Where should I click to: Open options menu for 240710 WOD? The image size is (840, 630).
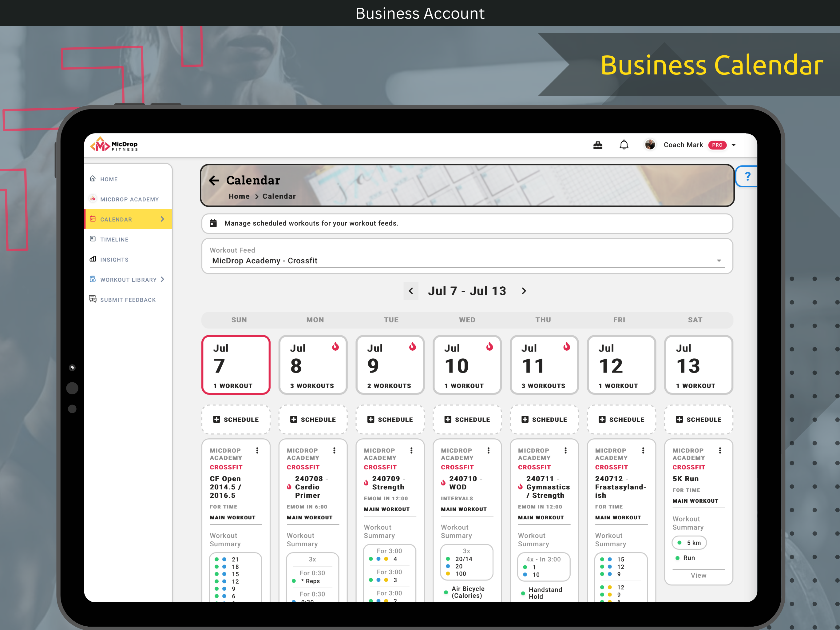click(488, 450)
